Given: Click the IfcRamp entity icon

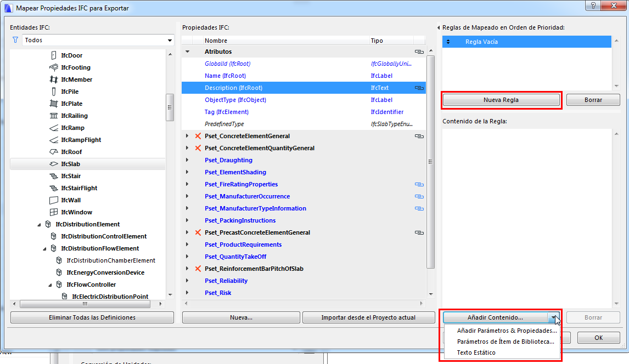Looking at the screenshot, I should click(x=54, y=128).
